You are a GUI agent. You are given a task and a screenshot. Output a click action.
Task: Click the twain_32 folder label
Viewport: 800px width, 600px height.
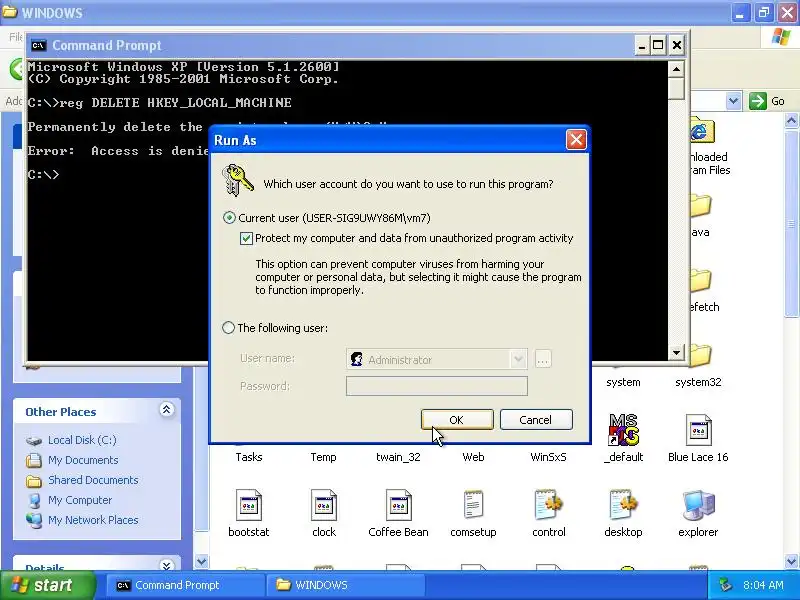coord(398,457)
